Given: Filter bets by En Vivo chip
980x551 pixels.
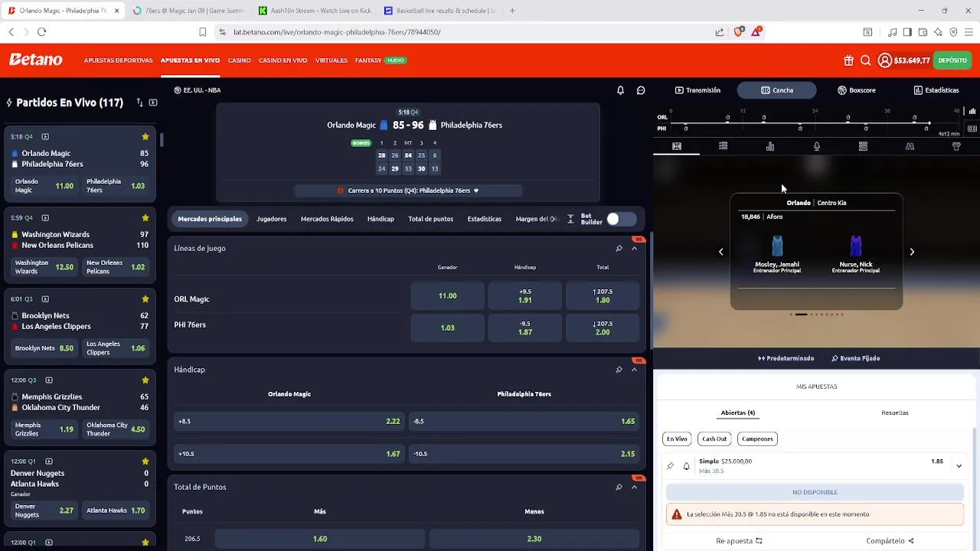Looking at the screenshot, I should pos(677,439).
